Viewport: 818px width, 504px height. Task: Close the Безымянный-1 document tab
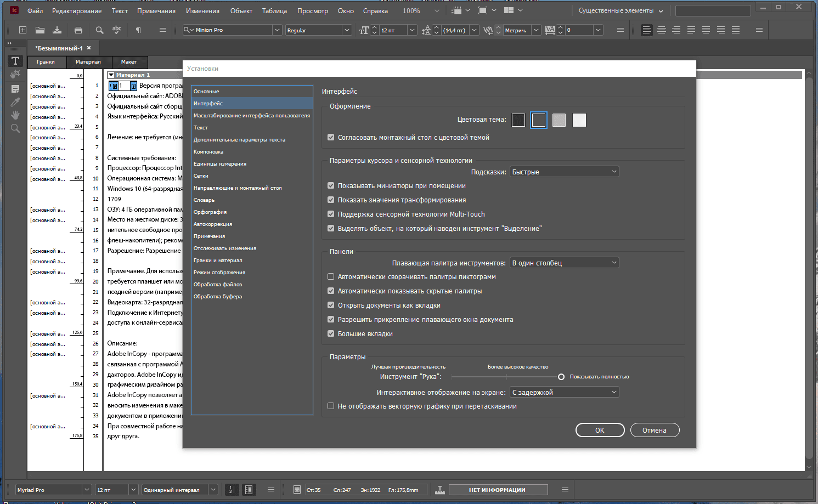click(x=89, y=48)
